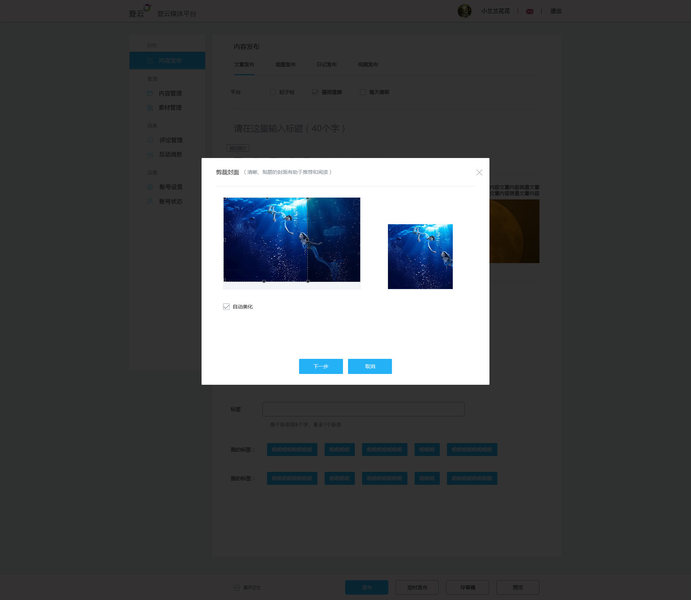Screen dimensions: 691x600
Task: Click the 评论管理 sidebar icon
Action: pyautogui.click(x=150, y=140)
